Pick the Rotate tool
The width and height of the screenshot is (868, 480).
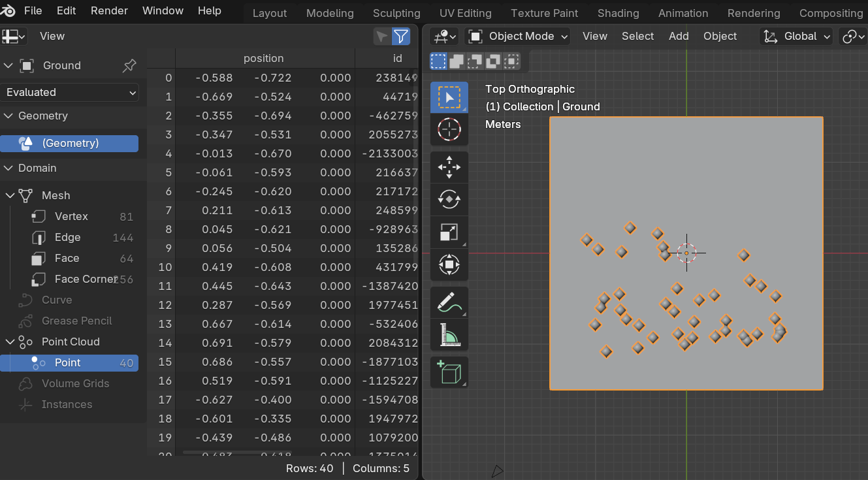pyautogui.click(x=449, y=200)
